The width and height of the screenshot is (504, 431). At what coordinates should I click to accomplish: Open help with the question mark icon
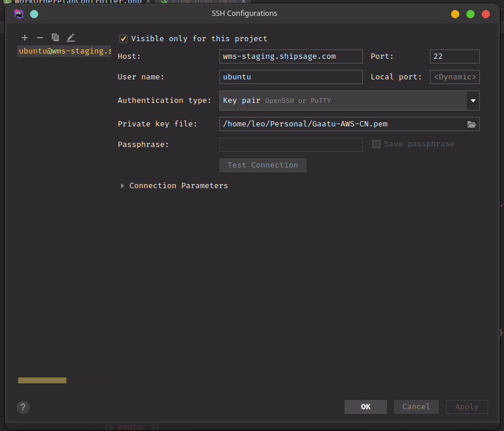pyautogui.click(x=23, y=407)
